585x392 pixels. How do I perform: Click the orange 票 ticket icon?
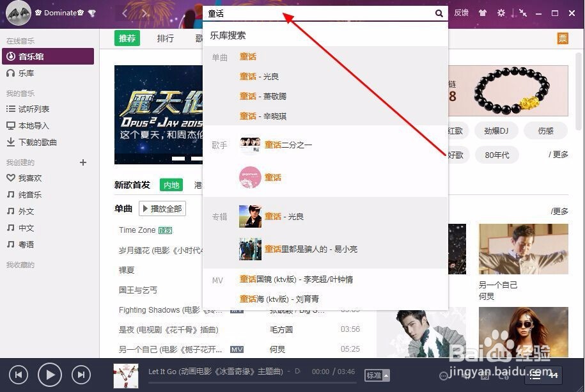pyautogui.click(x=563, y=38)
